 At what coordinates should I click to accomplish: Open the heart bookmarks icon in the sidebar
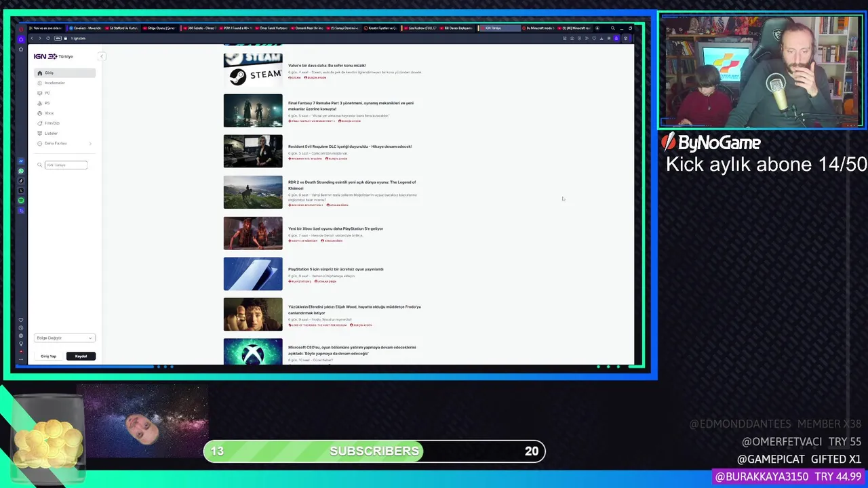pos(21,320)
